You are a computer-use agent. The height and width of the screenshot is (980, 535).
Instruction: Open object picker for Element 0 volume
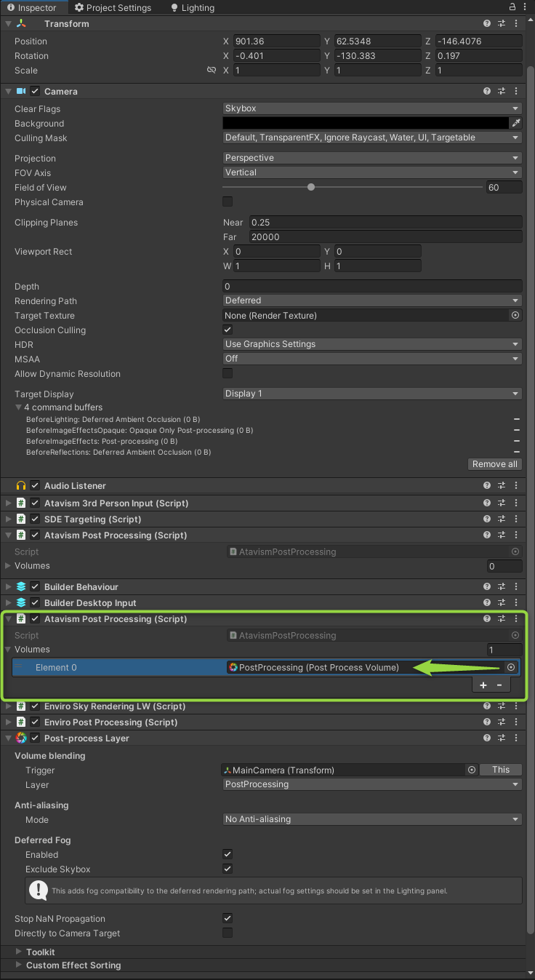pos(511,667)
